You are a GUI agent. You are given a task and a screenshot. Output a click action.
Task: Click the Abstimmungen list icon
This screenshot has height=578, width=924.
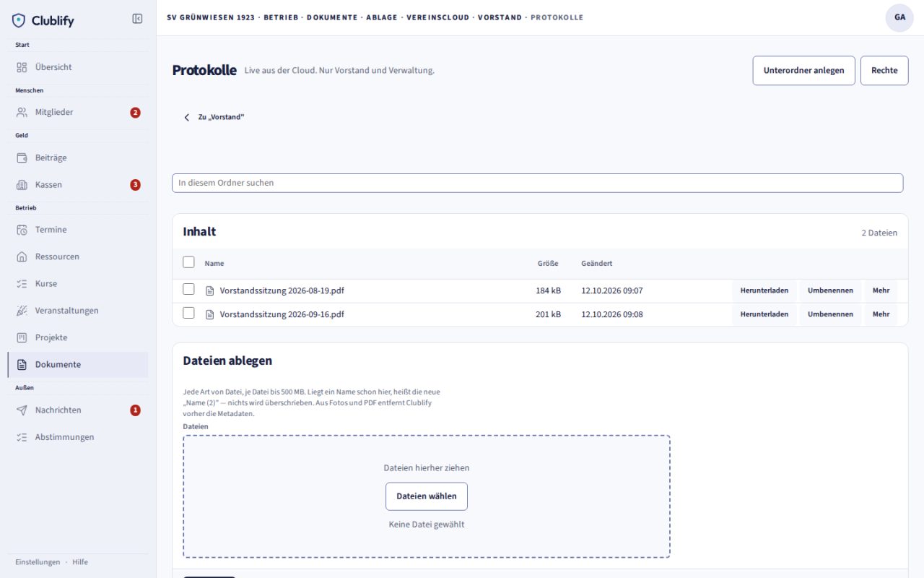(22, 437)
